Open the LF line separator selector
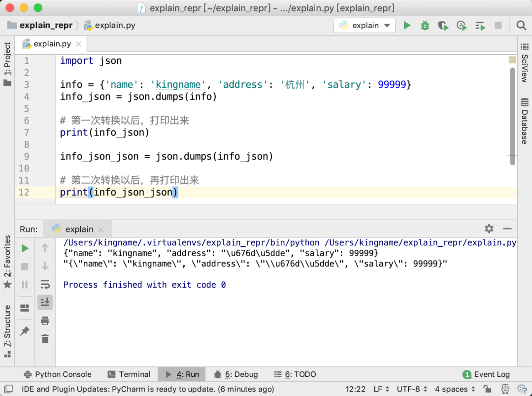This screenshot has height=396, width=532. pos(381,389)
